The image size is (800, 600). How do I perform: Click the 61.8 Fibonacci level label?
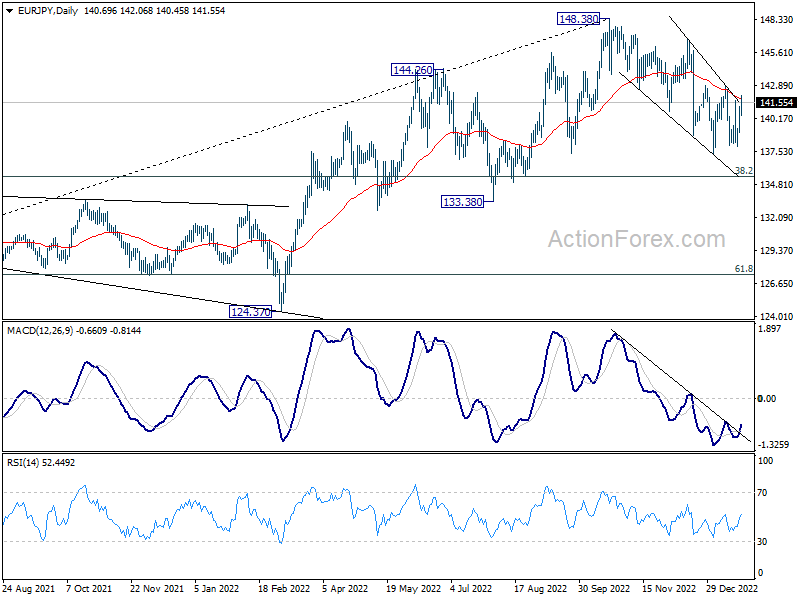pos(744,268)
